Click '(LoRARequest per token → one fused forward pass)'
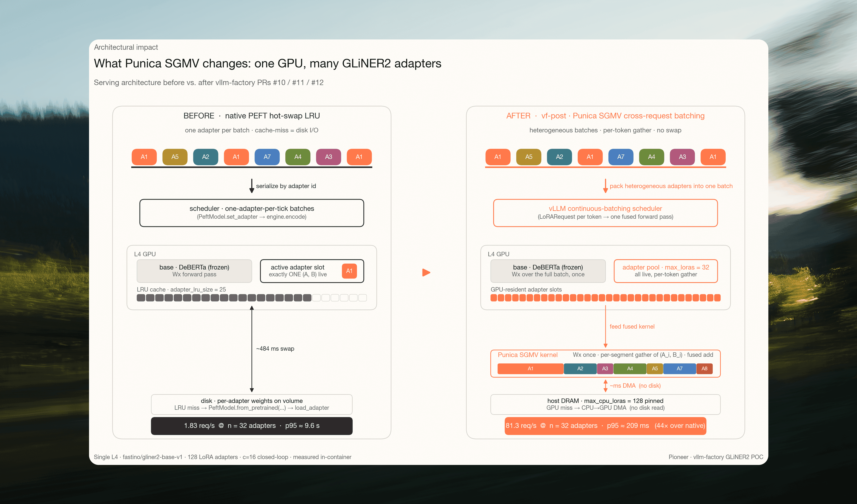The width and height of the screenshot is (857, 504). click(x=605, y=217)
